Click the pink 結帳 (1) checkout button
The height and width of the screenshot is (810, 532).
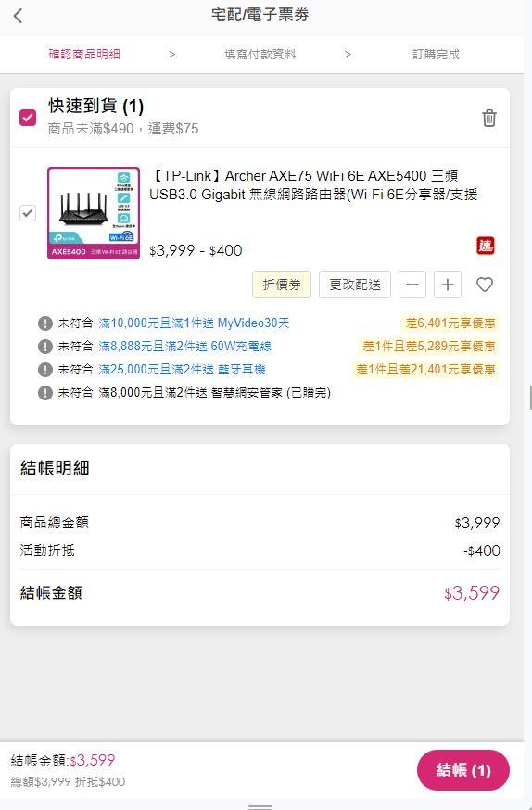pos(462,770)
